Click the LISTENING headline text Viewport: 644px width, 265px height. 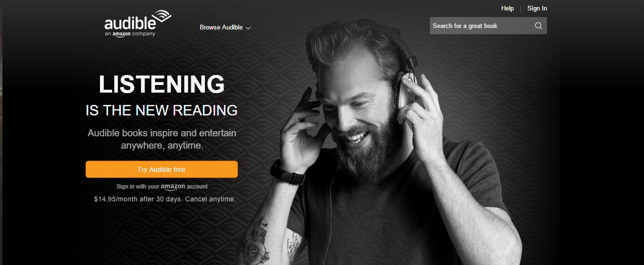point(162,84)
